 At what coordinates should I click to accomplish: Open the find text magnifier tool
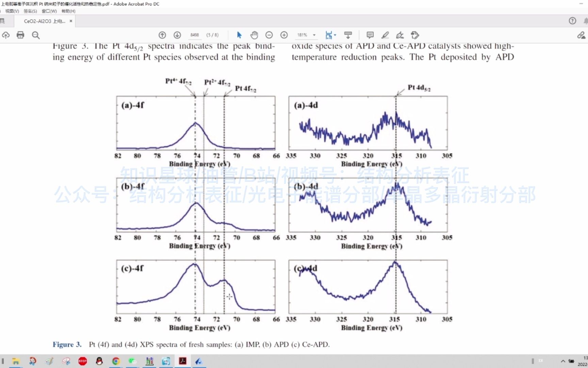point(36,35)
